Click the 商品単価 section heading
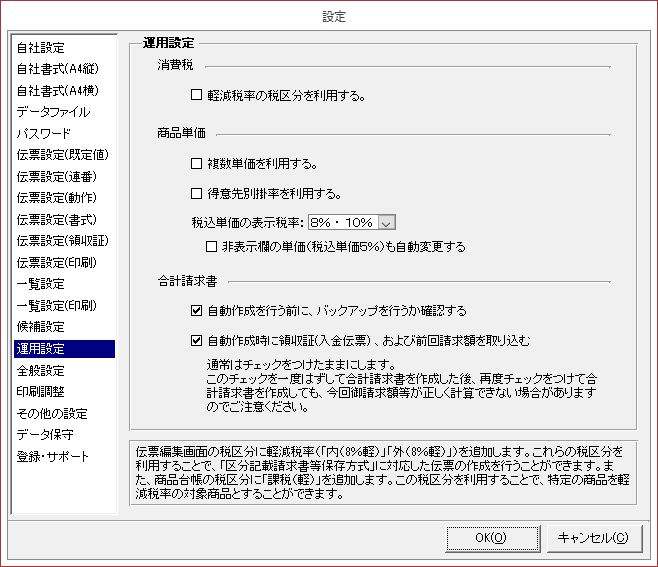 click(x=181, y=133)
